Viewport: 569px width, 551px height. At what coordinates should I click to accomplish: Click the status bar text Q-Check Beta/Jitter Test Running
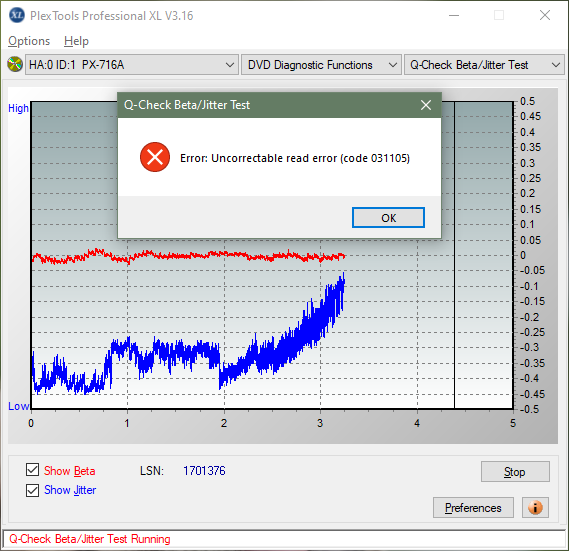pyautogui.click(x=90, y=539)
